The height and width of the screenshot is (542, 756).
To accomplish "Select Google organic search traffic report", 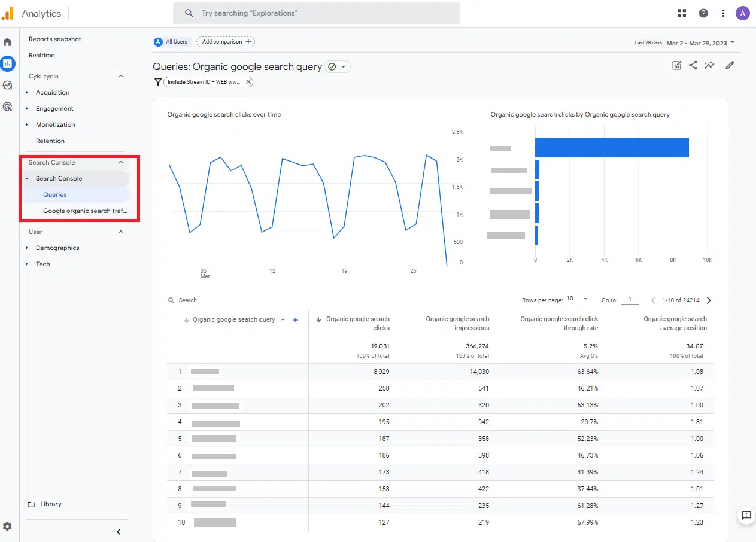I will (85, 211).
